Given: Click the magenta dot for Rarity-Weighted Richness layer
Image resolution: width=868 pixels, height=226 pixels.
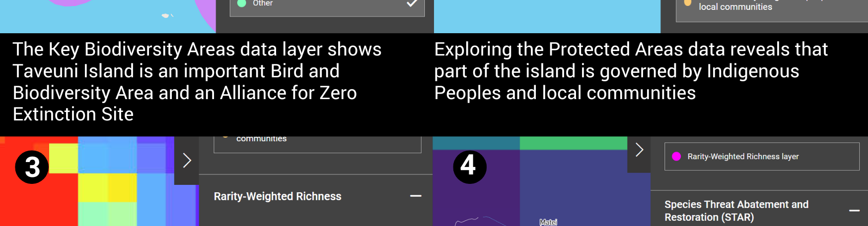Looking at the screenshot, I should pos(676,157).
